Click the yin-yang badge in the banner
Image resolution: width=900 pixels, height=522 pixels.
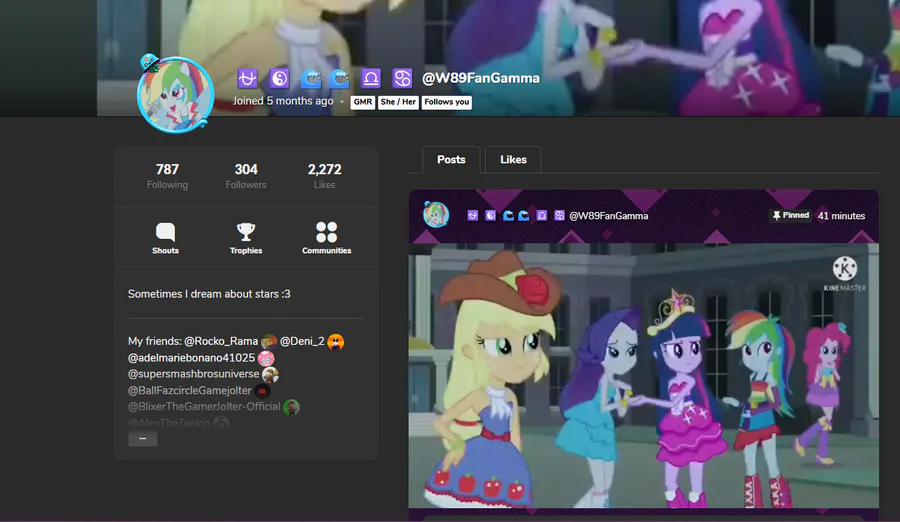pos(279,78)
